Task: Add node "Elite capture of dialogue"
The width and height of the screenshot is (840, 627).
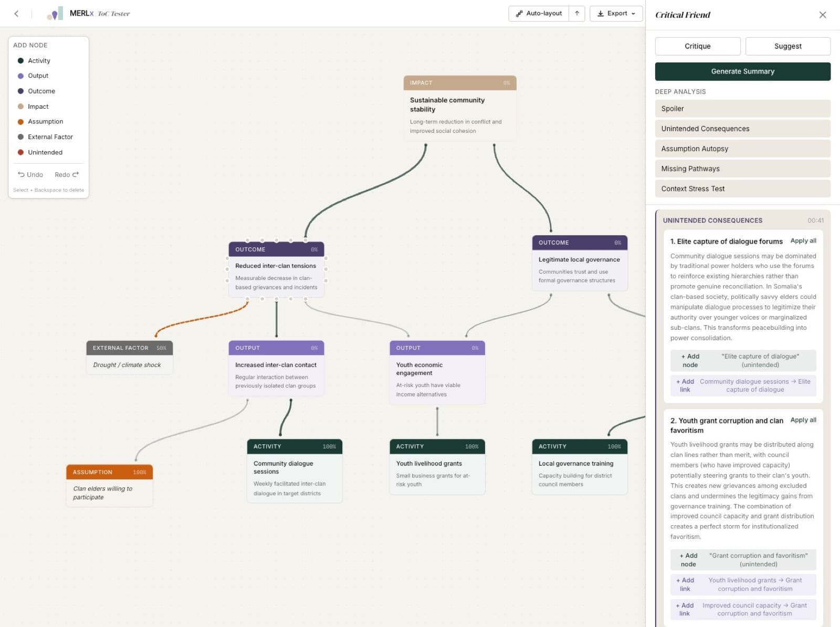Action: pyautogui.click(x=743, y=361)
